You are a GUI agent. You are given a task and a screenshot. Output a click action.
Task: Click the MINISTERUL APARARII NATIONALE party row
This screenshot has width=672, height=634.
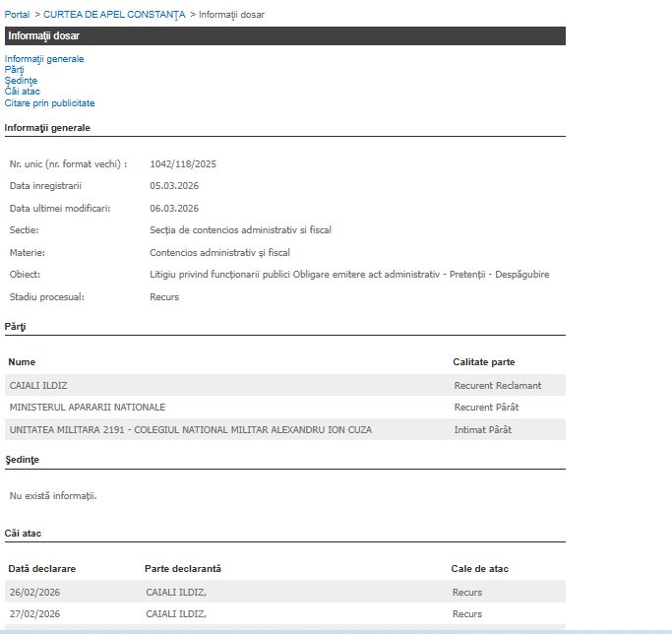coord(88,408)
